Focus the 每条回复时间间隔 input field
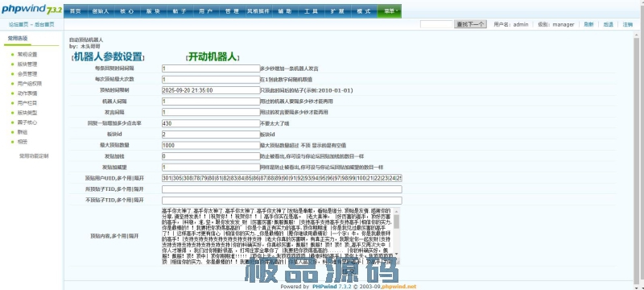 211,68
